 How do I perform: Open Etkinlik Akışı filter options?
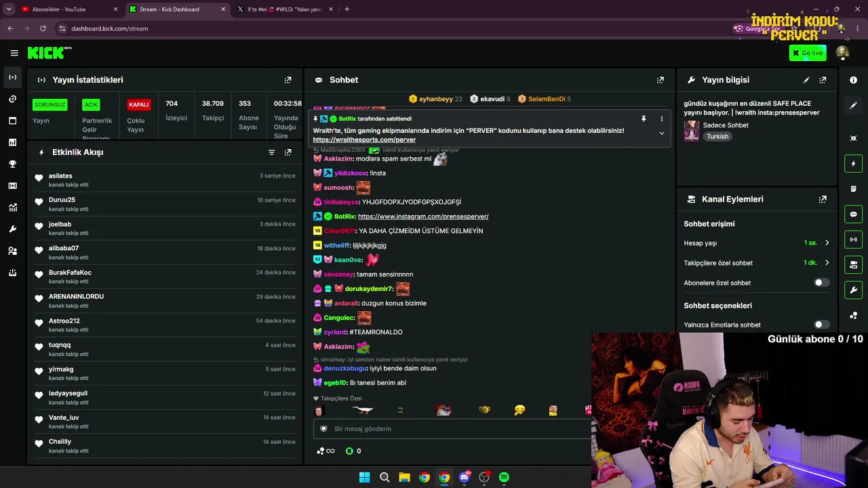(271, 152)
